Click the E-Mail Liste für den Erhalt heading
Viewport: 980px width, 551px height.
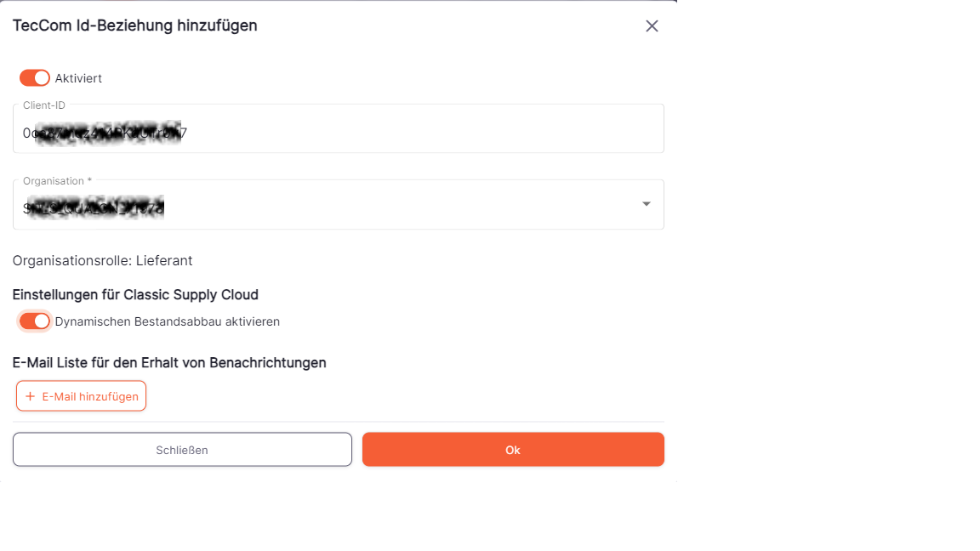(169, 363)
